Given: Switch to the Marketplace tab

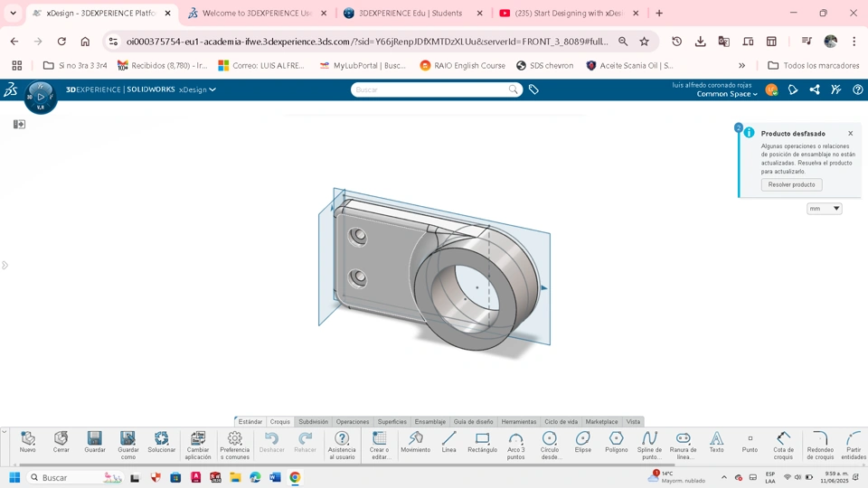Looking at the screenshot, I should (x=602, y=422).
